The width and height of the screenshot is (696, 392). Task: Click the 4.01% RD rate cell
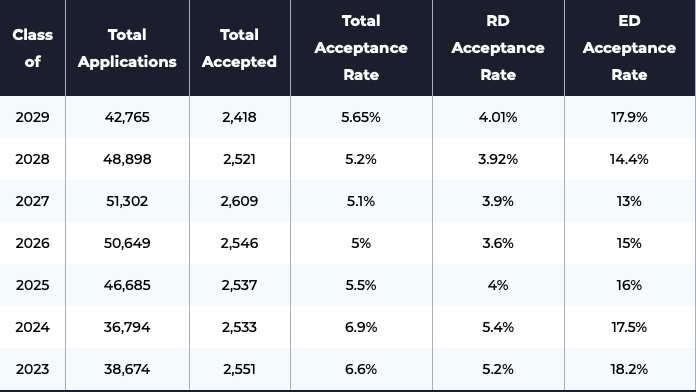(498, 117)
